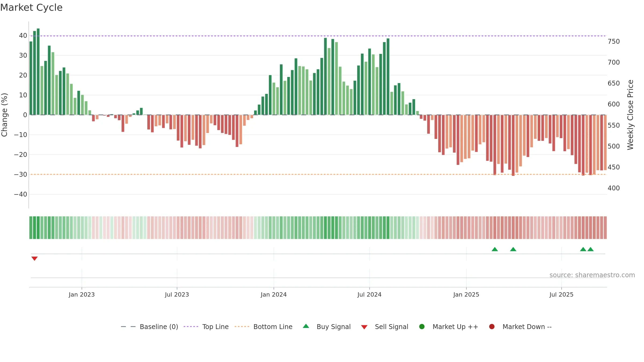The height and width of the screenshot is (362, 644).
Task: Toggle the Market Up ++ legend entry
Action: [x=449, y=327]
